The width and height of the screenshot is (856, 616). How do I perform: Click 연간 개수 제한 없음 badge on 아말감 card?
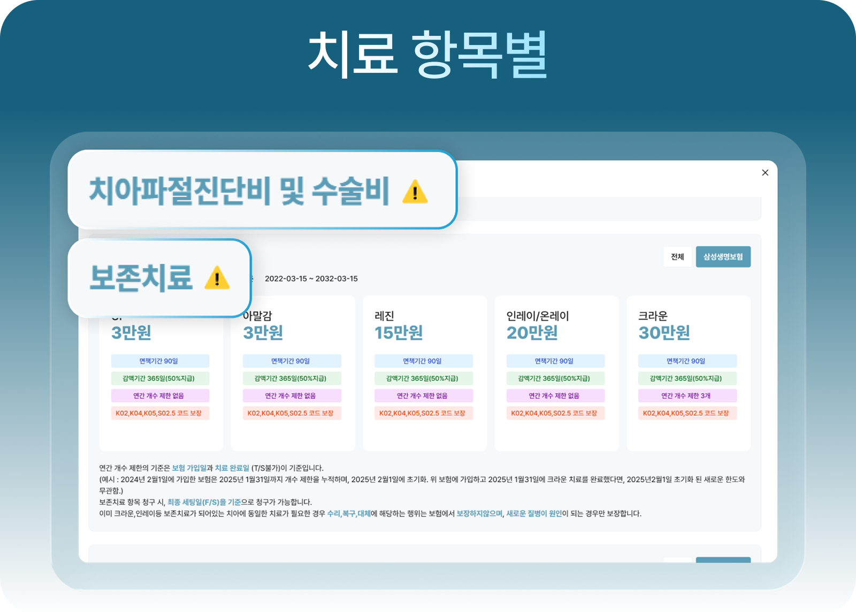293,396
